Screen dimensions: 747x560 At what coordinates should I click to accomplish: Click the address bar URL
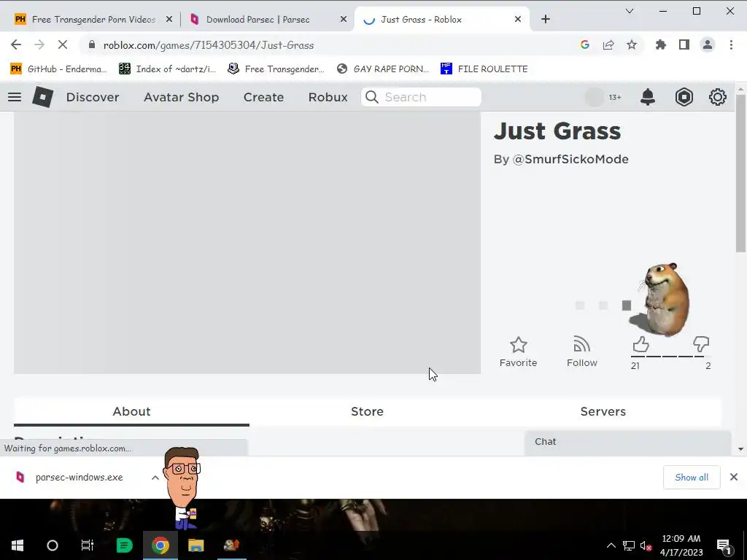[x=209, y=45]
